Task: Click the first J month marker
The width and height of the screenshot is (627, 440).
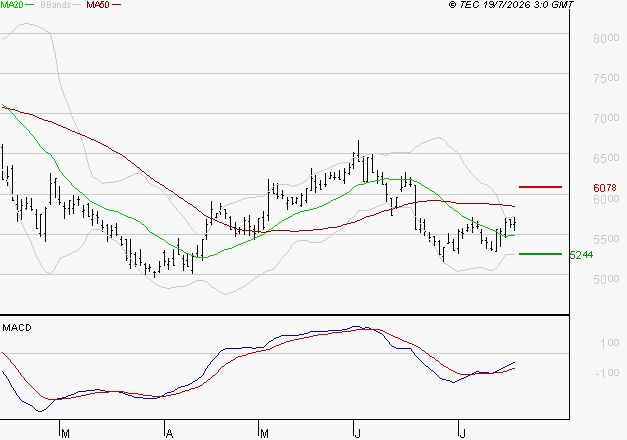Action: pos(357,434)
